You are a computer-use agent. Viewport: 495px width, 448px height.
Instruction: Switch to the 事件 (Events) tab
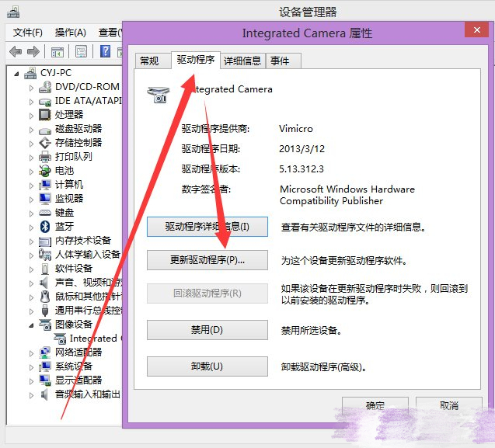click(x=279, y=61)
